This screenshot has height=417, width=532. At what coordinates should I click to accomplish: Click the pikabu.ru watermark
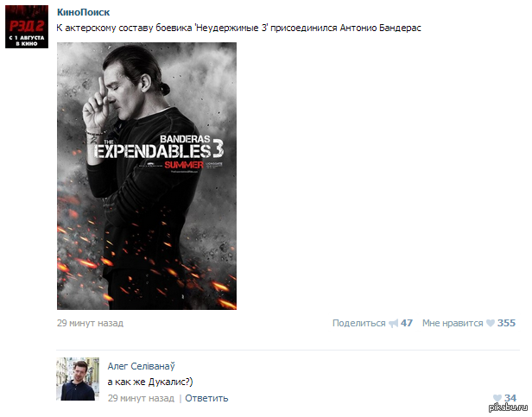508,408
